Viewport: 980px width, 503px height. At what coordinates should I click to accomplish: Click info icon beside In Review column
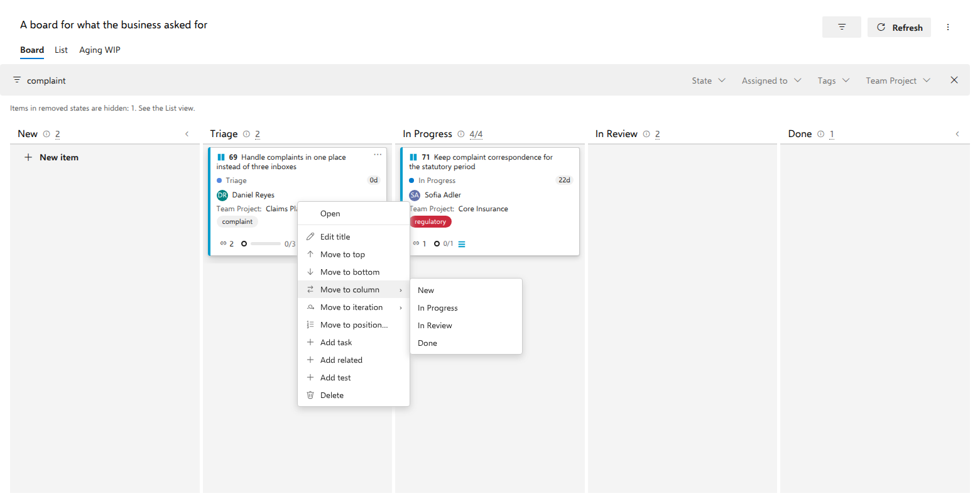click(646, 134)
